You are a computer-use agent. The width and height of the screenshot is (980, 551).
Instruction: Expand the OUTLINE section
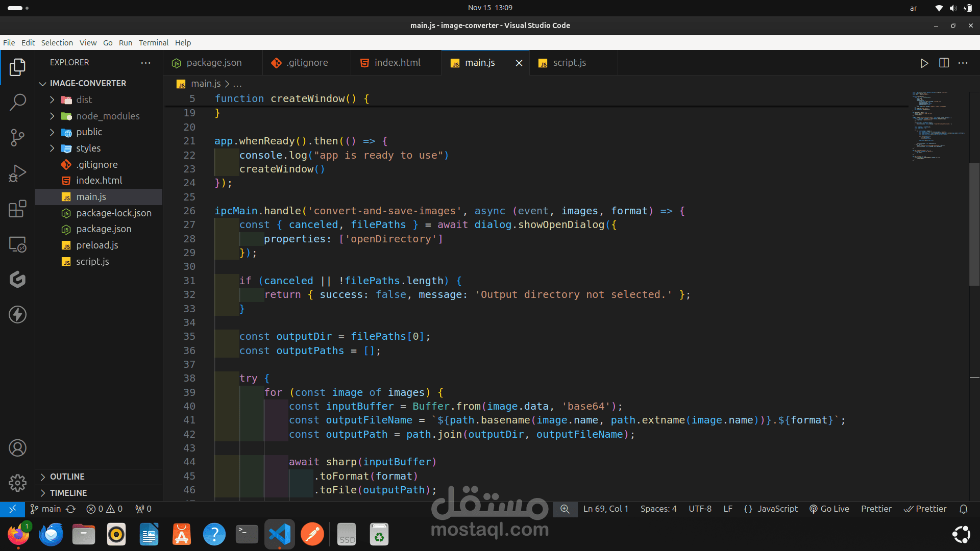click(x=67, y=477)
